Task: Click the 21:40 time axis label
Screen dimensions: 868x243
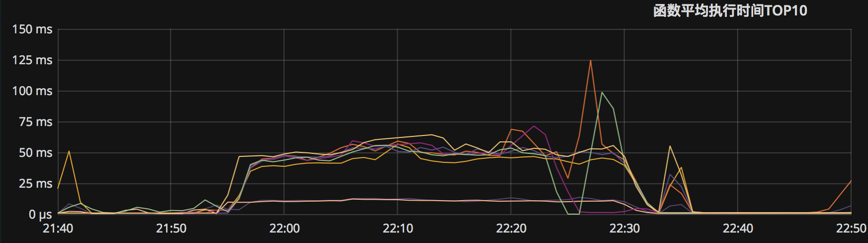Action: click(x=58, y=229)
